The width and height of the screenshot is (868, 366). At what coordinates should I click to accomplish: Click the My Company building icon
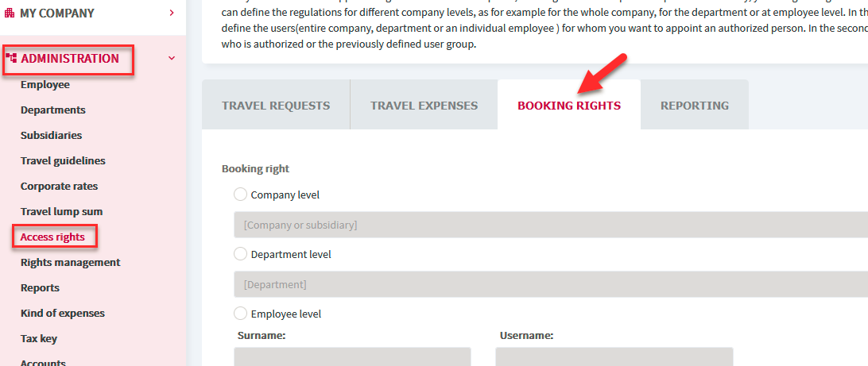(10, 13)
